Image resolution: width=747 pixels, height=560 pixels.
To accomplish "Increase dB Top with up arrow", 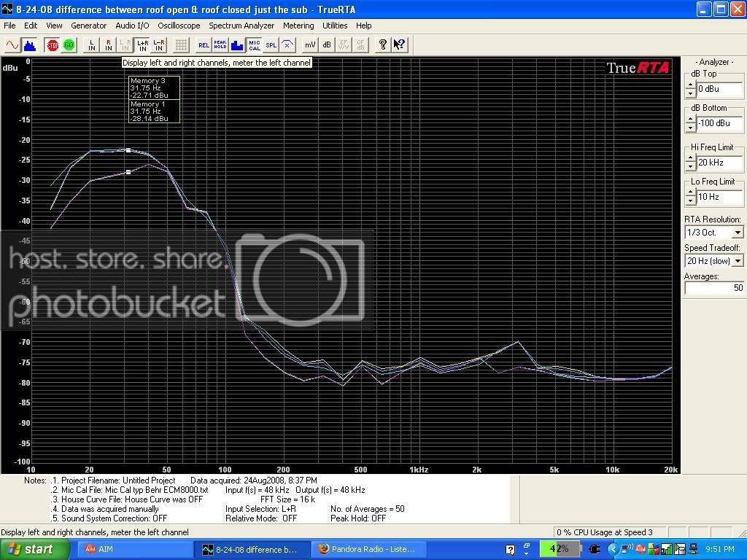I will (691, 85).
